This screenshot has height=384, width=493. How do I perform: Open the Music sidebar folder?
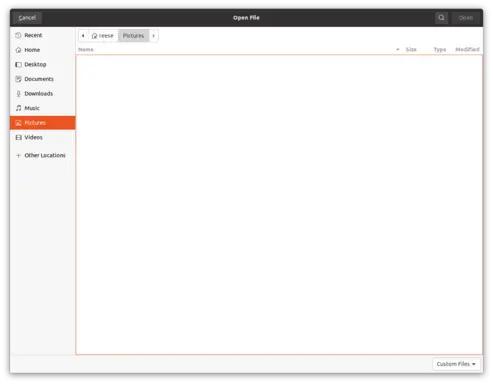point(43,108)
